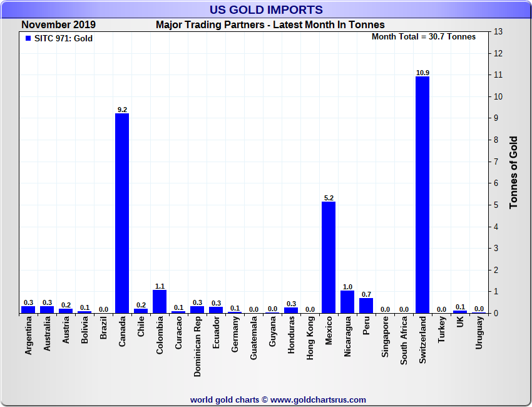
Task: Click the Argentina bar
Action: click(28, 309)
